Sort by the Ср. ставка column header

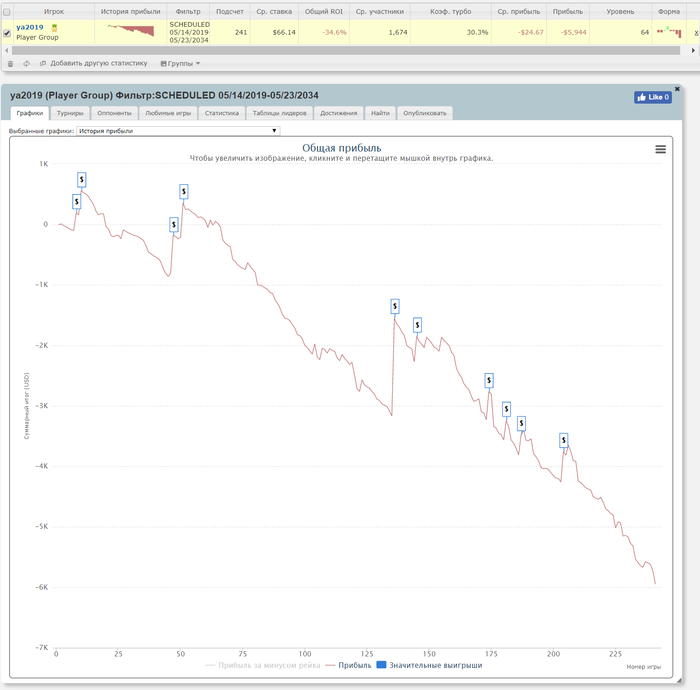click(274, 12)
